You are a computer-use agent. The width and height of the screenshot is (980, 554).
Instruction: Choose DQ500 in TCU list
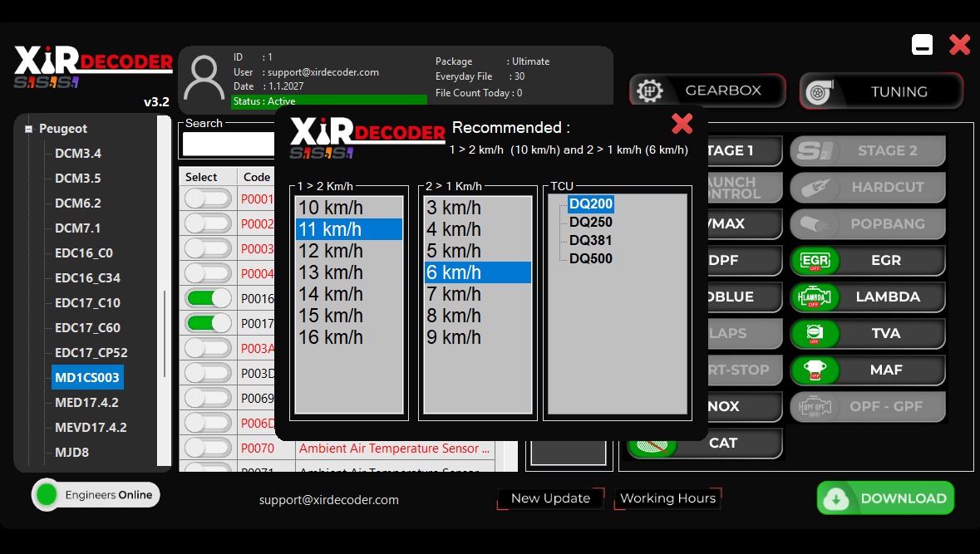tap(591, 258)
